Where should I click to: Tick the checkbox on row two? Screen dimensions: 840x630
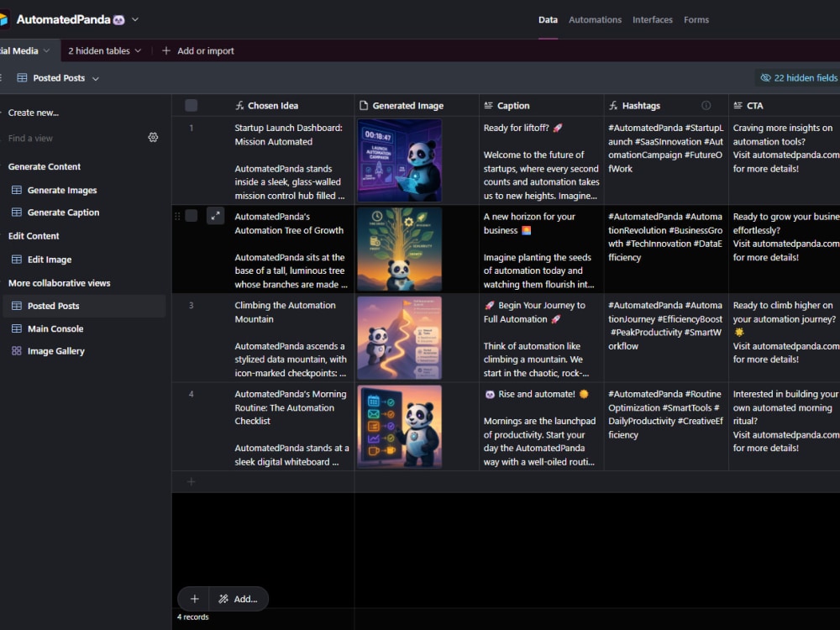192,216
